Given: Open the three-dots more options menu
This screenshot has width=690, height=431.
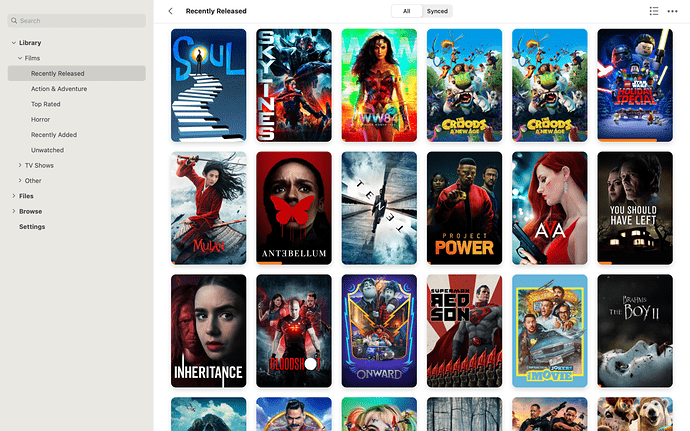Looking at the screenshot, I should (x=672, y=11).
